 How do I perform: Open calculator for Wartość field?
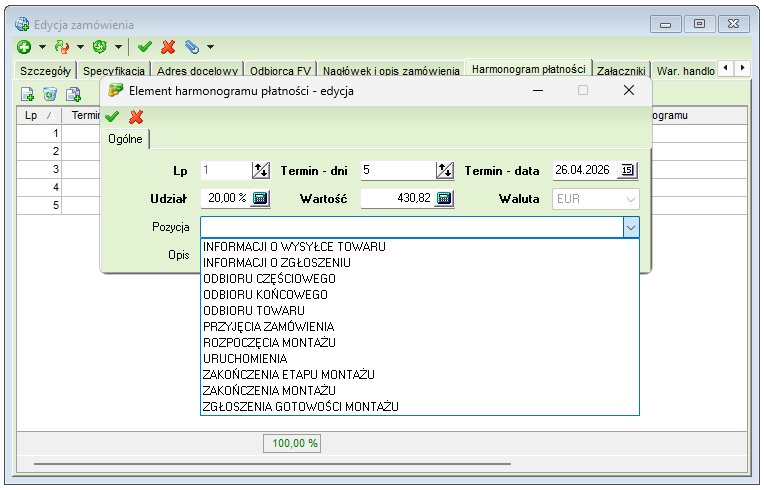(444, 199)
